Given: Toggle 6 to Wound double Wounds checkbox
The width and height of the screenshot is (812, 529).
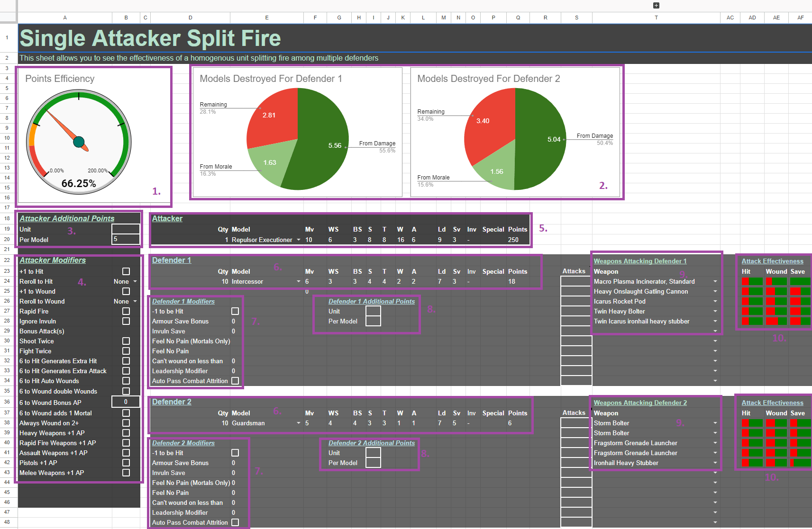Looking at the screenshot, I should pos(126,391).
